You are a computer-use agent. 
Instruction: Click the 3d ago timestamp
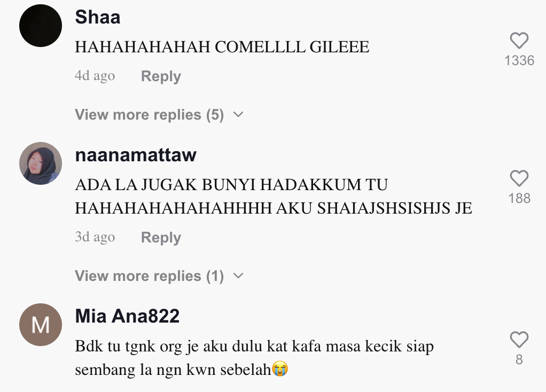[95, 237]
